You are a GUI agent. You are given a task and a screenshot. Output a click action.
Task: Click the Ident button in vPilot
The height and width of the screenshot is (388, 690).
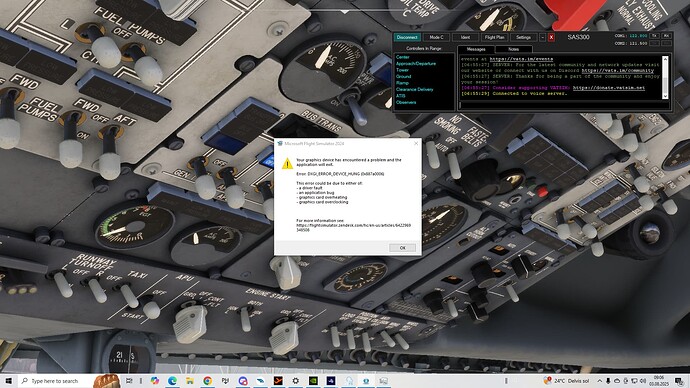pyautogui.click(x=465, y=37)
